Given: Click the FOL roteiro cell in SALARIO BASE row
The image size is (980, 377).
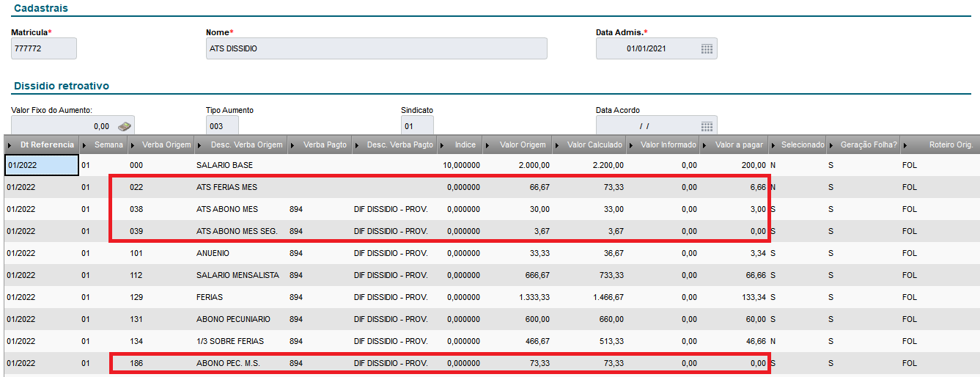Looking at the screenshot, I should pos(909,165).
